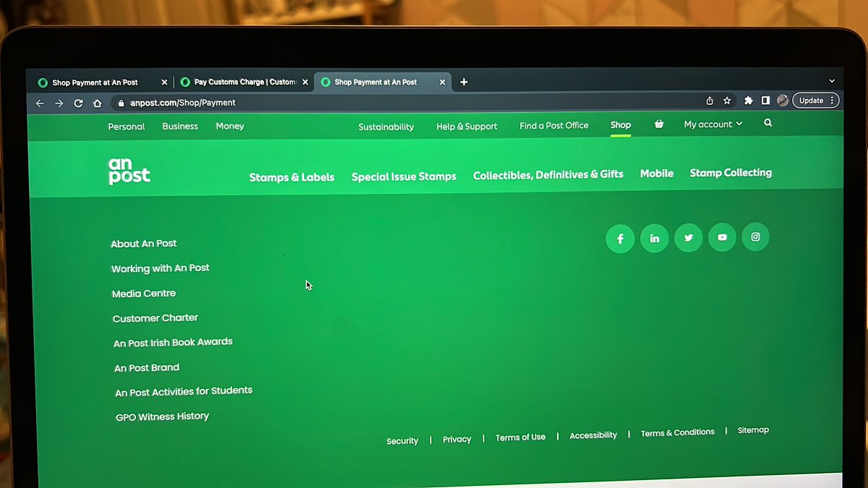The width and height of the screenshot is (868, 488).
Task: Switch to Pay Customs Charge tab
Action: tap(245, 82)
